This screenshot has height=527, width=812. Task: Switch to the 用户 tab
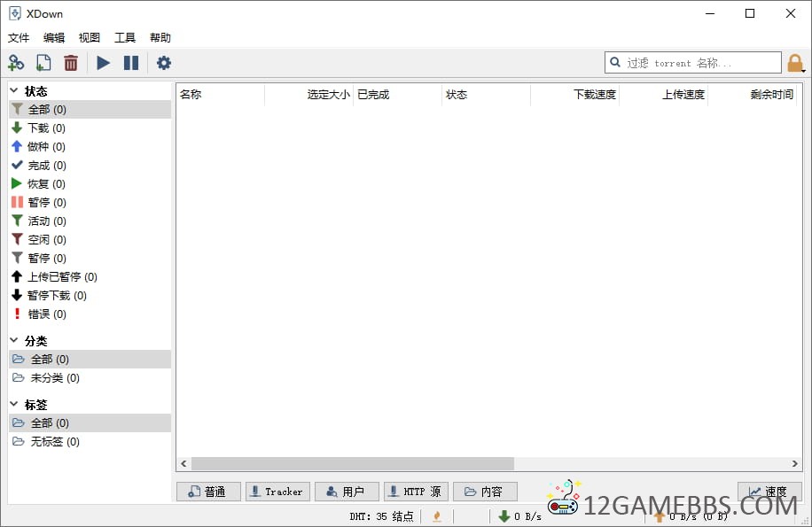coord(347,492)
